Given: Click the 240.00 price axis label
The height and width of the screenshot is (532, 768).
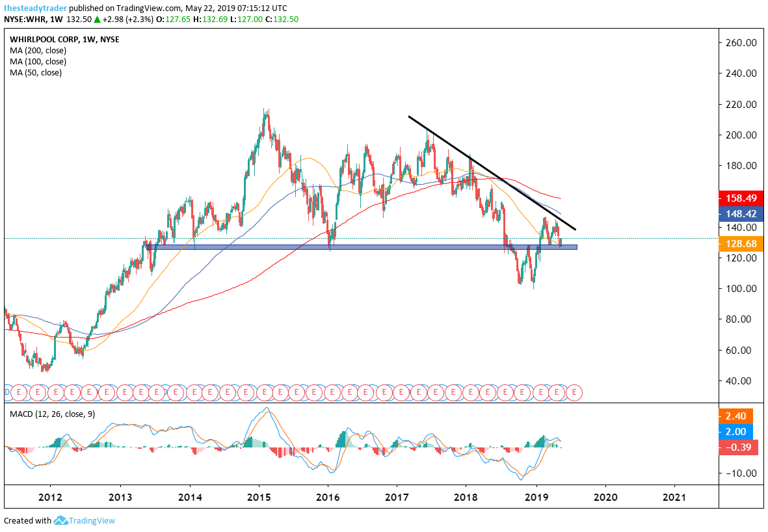Looking at the screenshot, I should 741,73.
